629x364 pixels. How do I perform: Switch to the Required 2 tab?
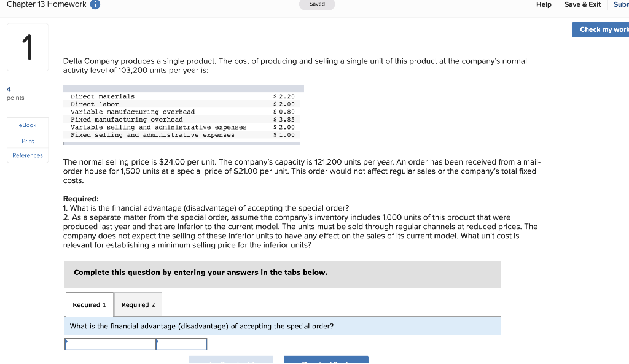(138, 304)
